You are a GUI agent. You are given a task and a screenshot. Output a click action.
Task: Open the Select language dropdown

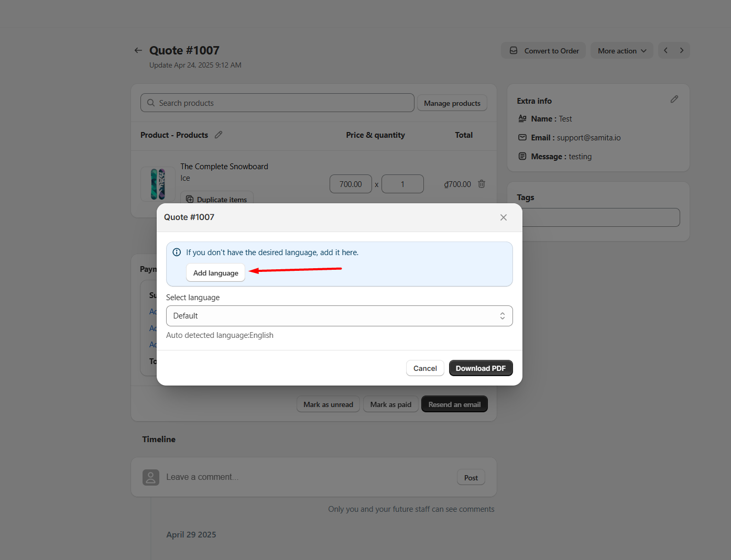[x=340, y=316]
